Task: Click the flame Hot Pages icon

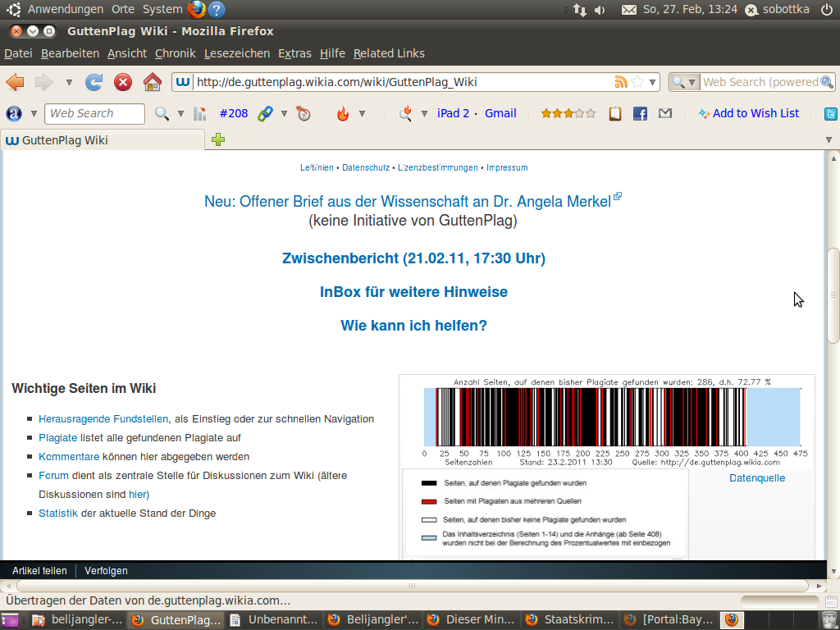Action: pyautogui.click(x=343, y=113)
